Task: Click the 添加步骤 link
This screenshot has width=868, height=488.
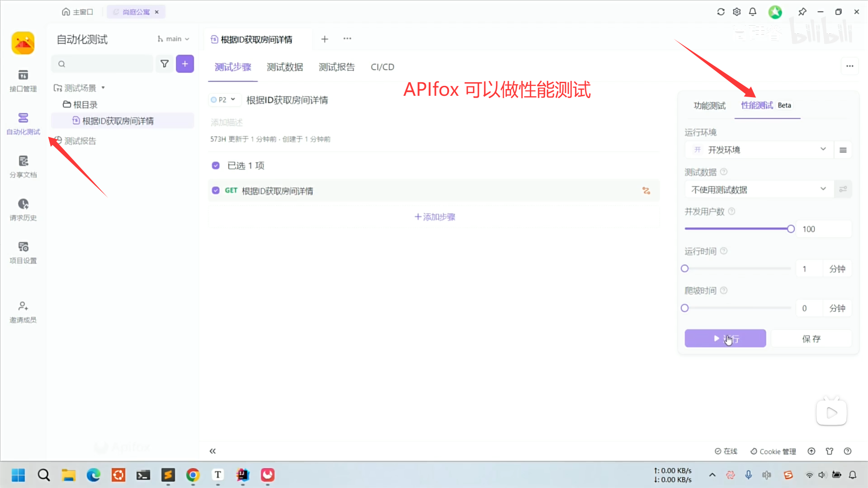Action: (434, 217)
